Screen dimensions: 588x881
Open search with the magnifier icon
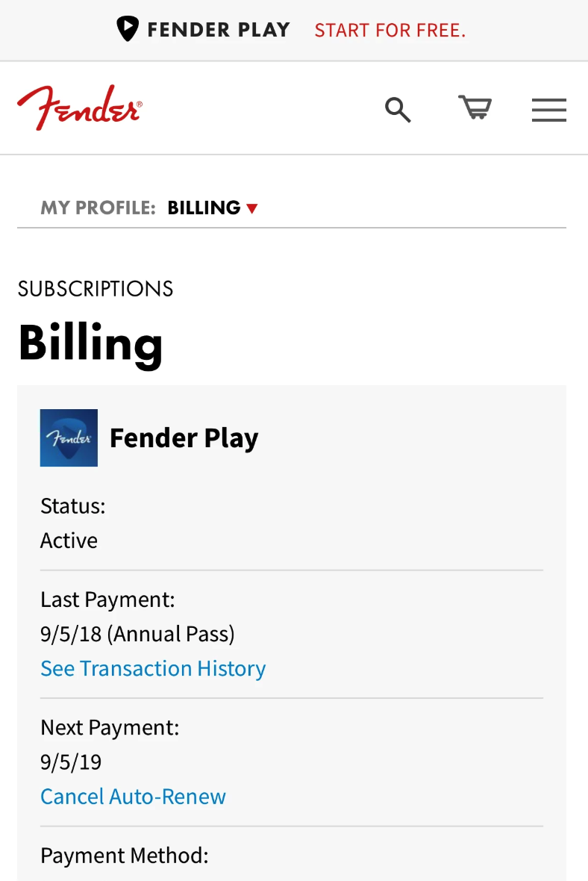(398, 110)
